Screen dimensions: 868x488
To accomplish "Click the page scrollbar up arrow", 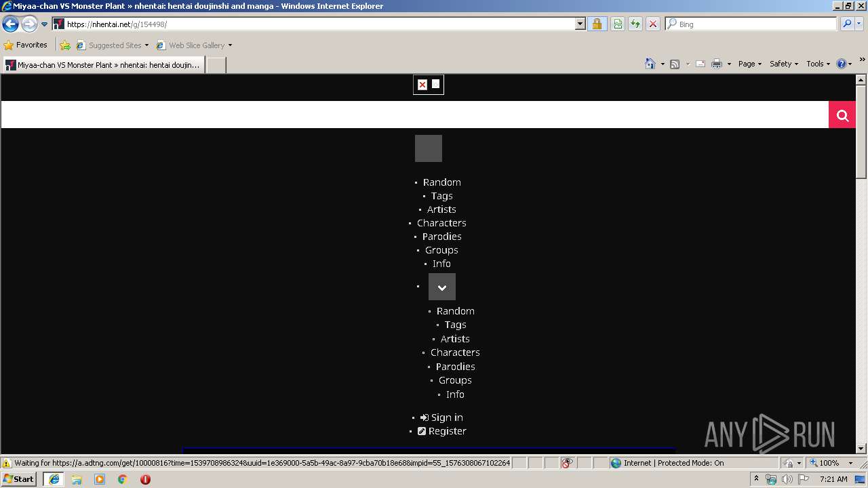I will [861, 80].
